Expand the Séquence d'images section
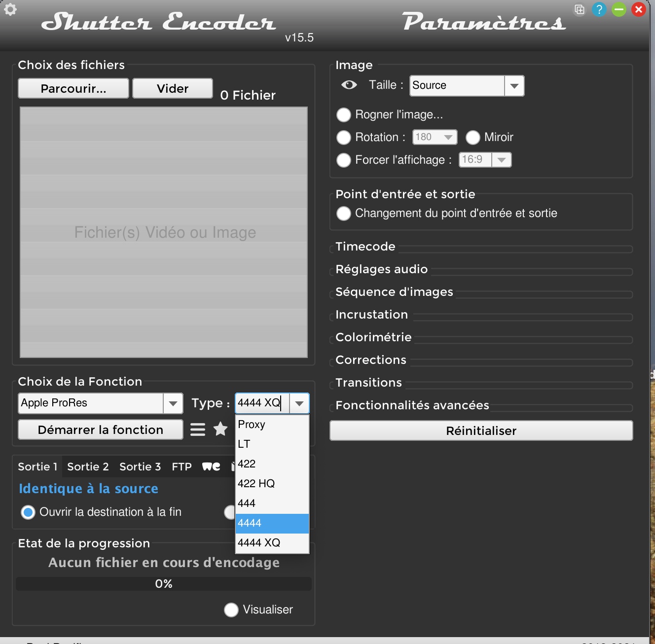Viewport: 655px width, 644px height. (394, 292)
